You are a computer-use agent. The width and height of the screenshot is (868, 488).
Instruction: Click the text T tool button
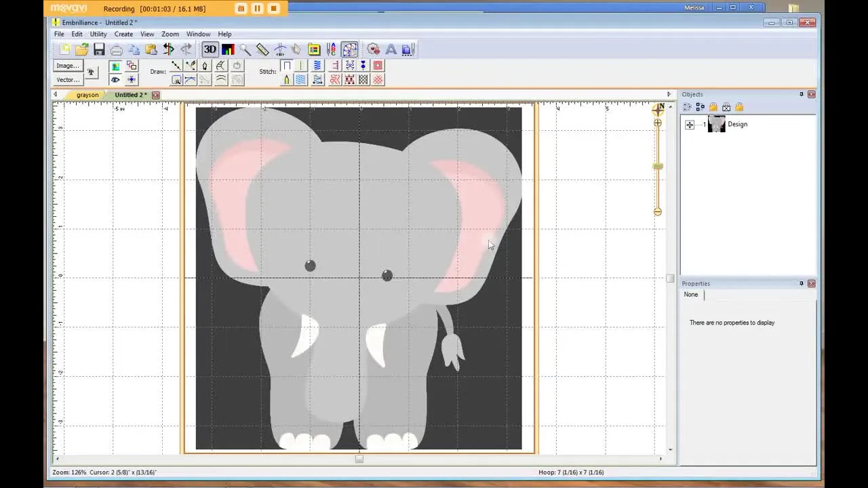(x=91, y=72)
